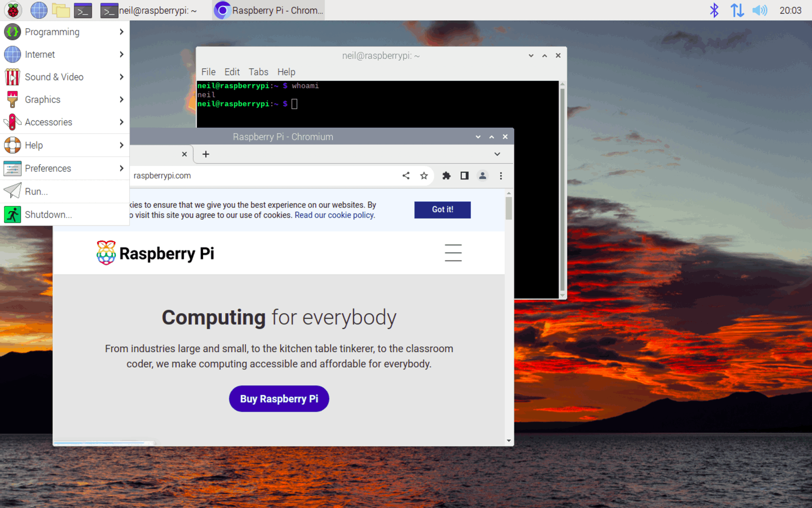Viewport: 812px width, 508px height.
Task: Open the Help category in the main menu
Action: 65,145
